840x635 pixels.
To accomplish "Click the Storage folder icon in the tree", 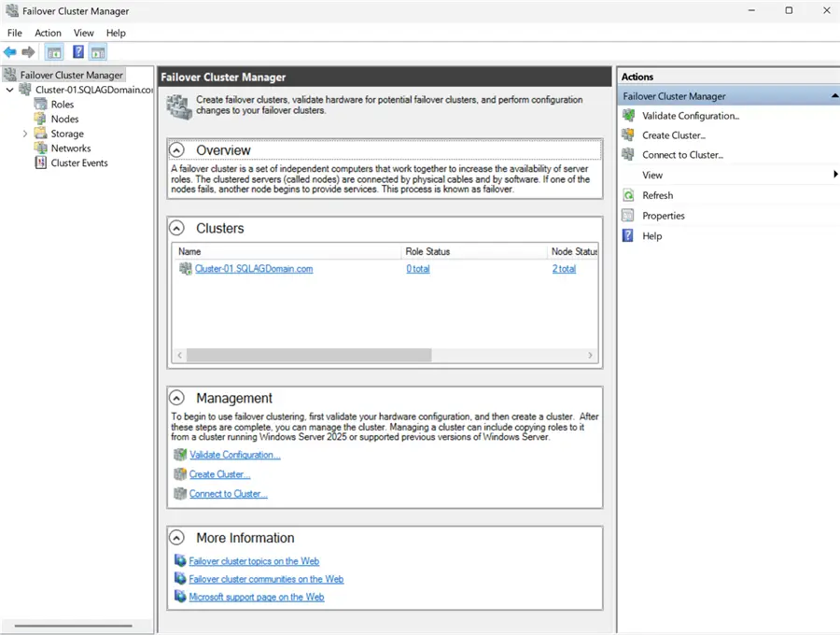I will pos(41,133).
